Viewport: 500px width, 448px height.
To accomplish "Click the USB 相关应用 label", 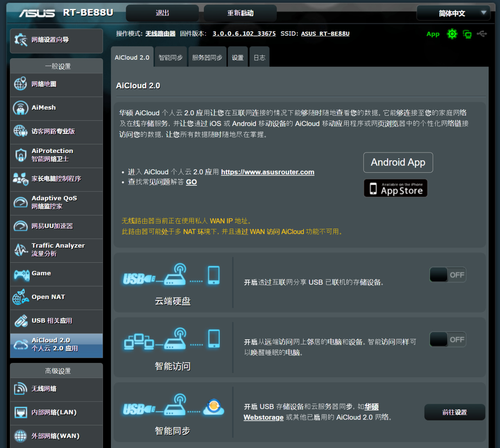I will 52,321.
